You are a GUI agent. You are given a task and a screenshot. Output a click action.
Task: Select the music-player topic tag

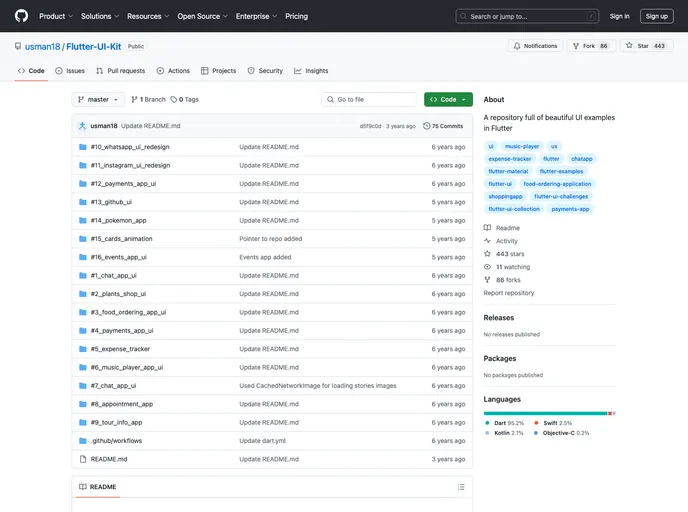pos(522,146)
